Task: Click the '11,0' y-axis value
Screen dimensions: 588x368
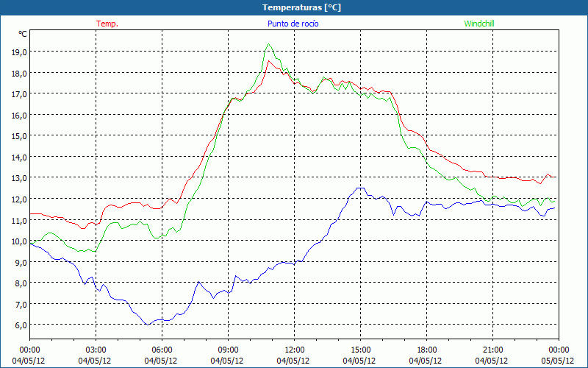Action: (x=19, y=220)
